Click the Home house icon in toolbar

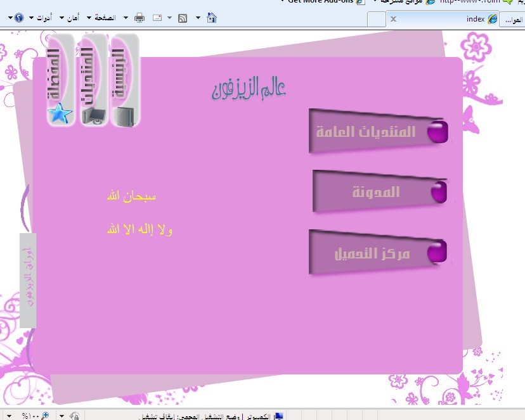[x=212, y=18]
